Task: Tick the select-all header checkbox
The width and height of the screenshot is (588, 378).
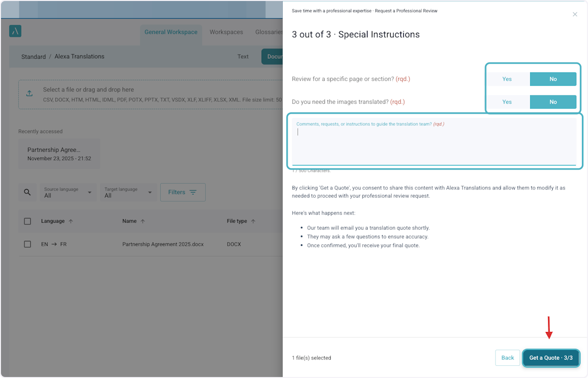Action: 27,221
